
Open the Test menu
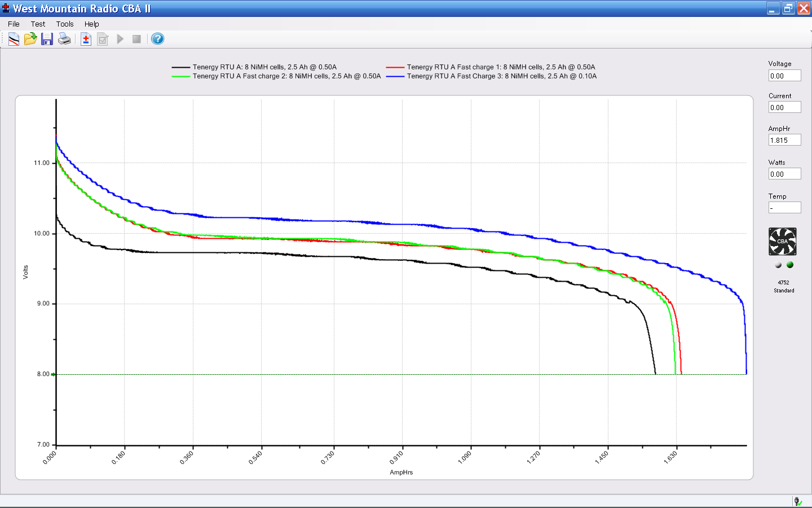(x=38, y=24)
